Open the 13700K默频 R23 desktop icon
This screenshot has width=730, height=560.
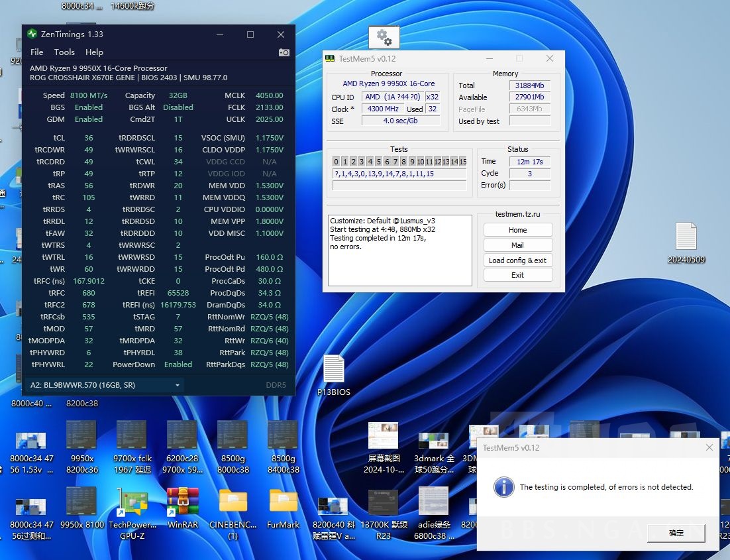384,502
